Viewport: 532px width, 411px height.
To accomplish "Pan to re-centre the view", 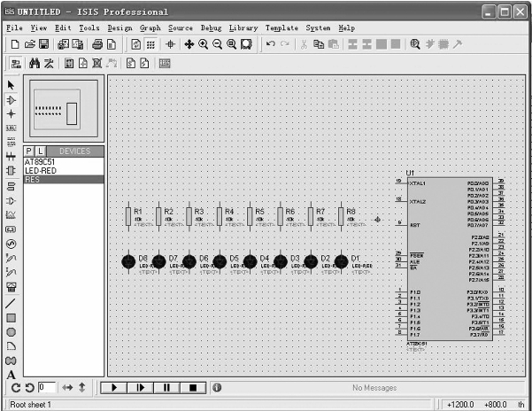I will tap(189, 44).
